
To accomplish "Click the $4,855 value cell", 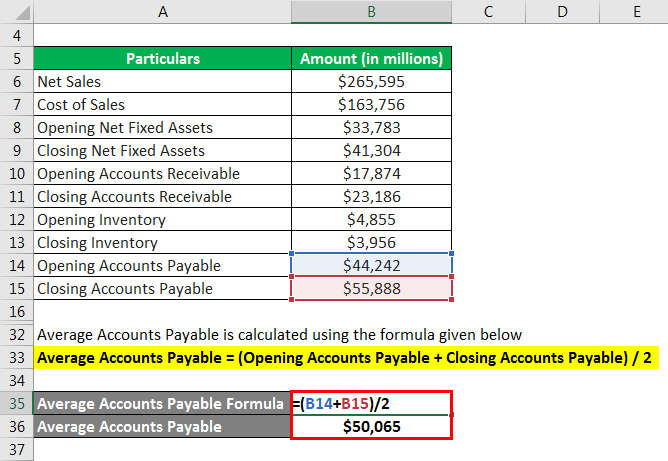I will coord(371,219).
